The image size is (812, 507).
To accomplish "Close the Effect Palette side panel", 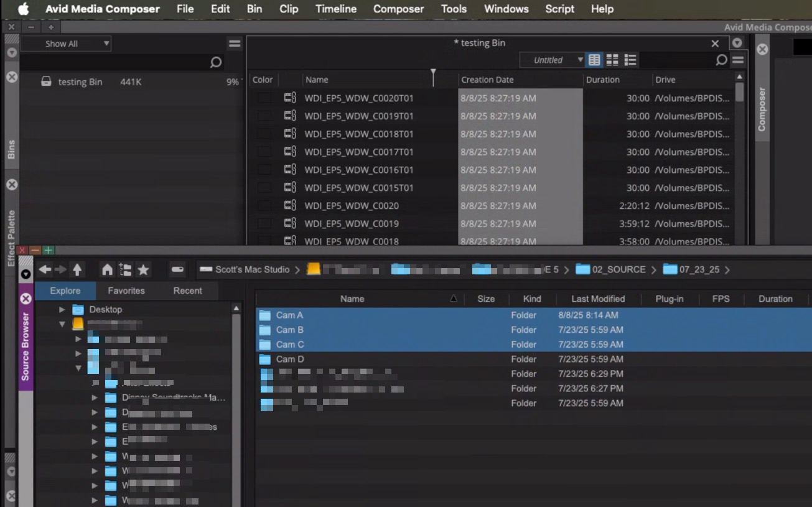I will [x=11, y=185].
